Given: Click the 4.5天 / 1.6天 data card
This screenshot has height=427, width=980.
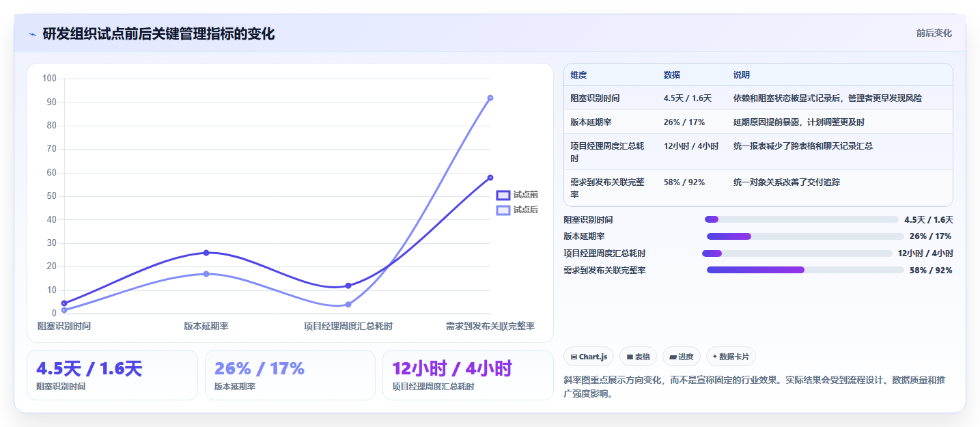Looking at the screenshot, I should pyautogui.click(x=112, y=375).
